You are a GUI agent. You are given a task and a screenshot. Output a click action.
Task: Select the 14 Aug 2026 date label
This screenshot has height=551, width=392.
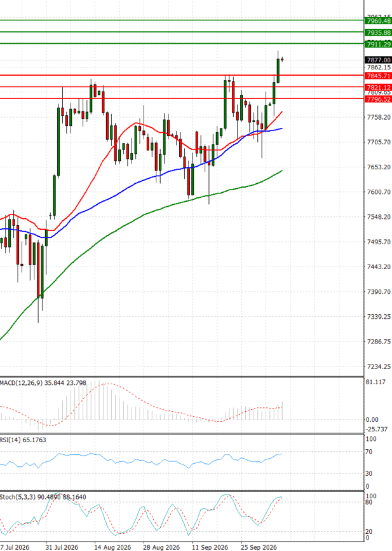coord(113,547)
